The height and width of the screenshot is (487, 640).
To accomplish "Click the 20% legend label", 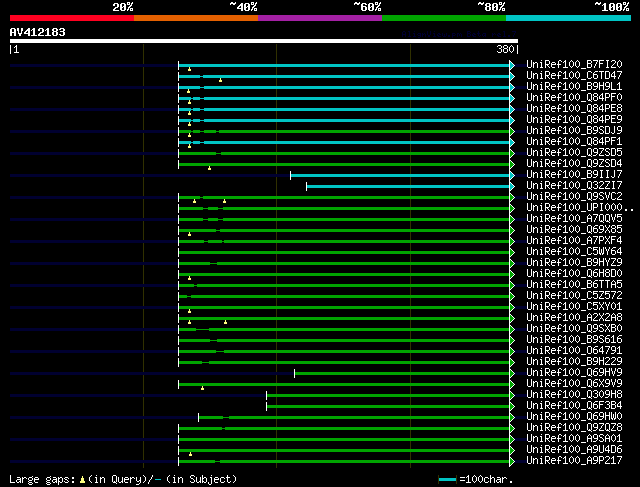I will coord(123,7).
